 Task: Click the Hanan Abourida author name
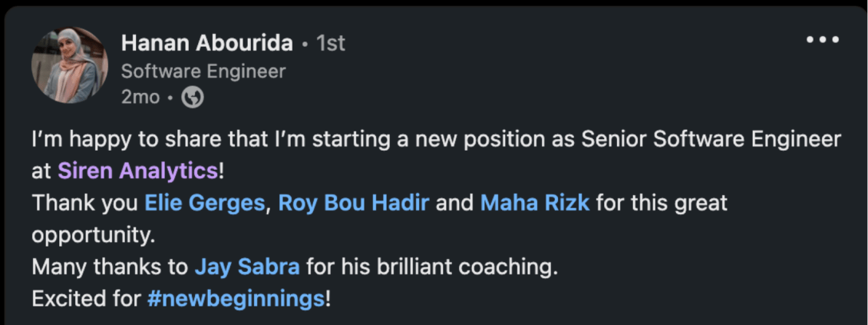click(x=206, y=44)
